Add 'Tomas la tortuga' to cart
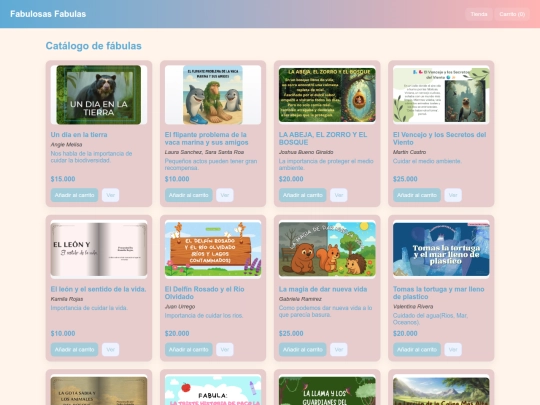This screenshot has height=405, width=540. tap(417, 350)
